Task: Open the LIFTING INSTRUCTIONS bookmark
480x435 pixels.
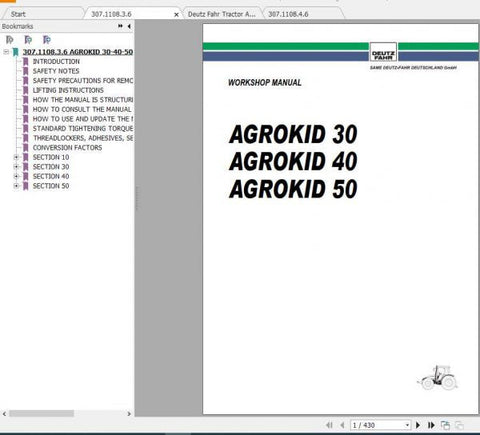Action: (x=68, y=90)
